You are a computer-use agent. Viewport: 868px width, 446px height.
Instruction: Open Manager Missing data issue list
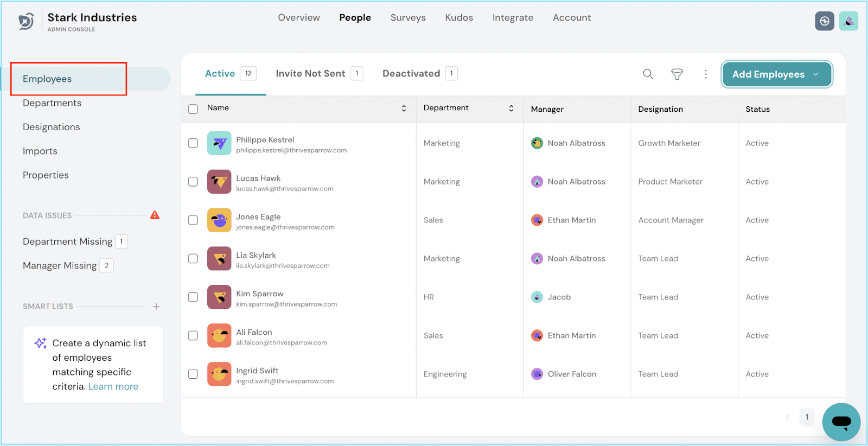coord(60,266)
